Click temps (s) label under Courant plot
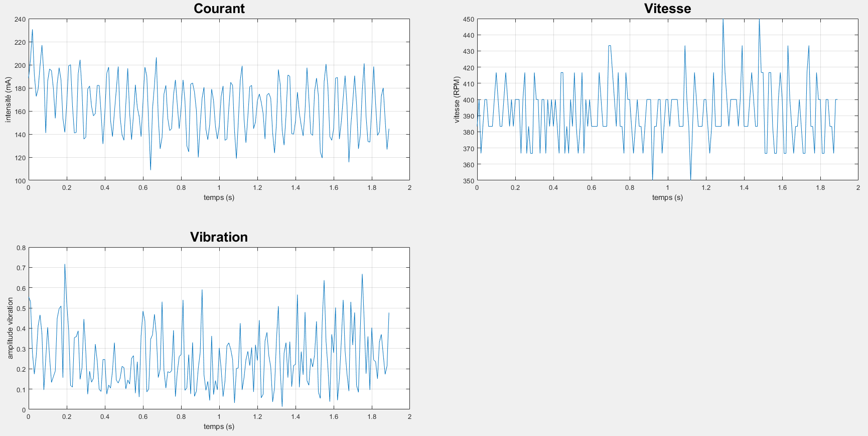 pos(219,197)
